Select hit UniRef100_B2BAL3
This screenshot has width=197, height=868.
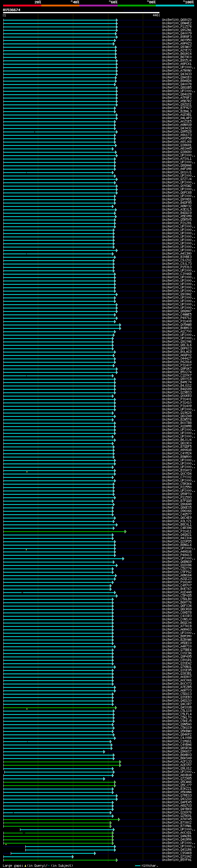177,111
